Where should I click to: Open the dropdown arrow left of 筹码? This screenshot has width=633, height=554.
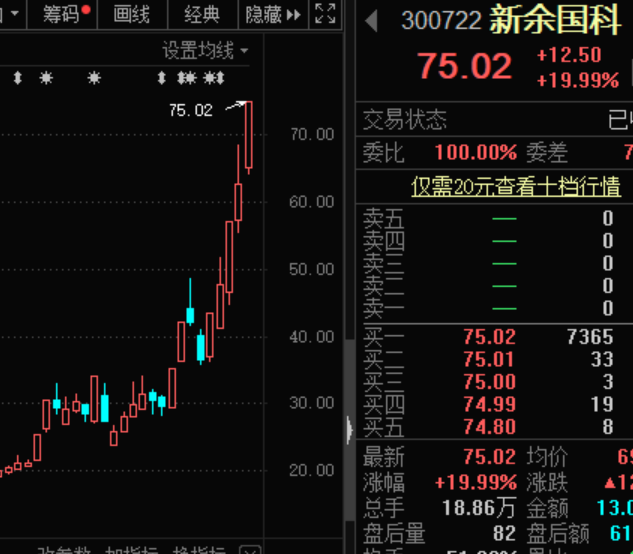15,14
